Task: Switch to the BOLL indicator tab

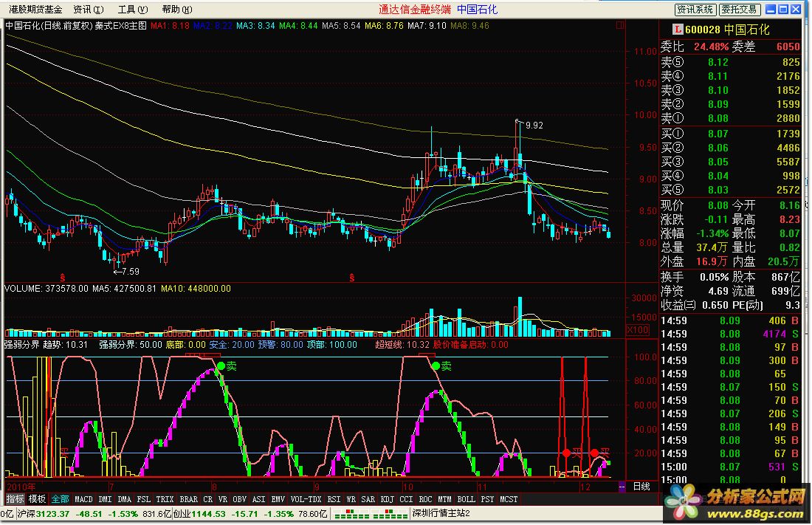Action: pos(466,499)
